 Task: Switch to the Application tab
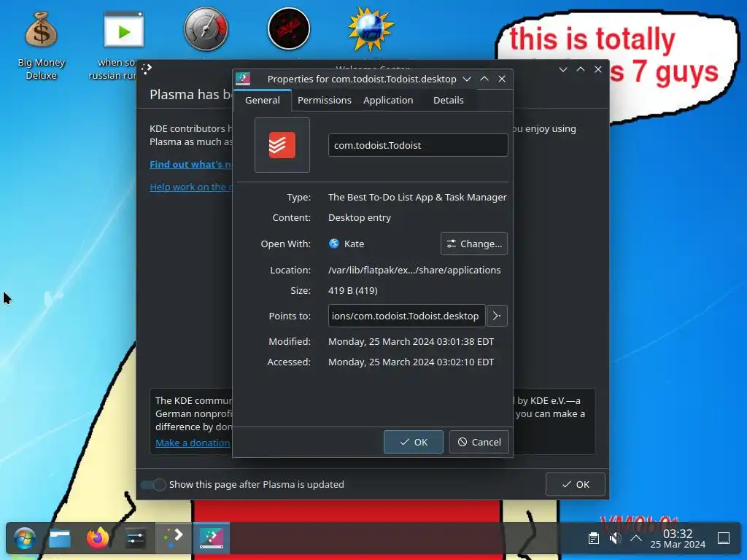pos(388,100)
